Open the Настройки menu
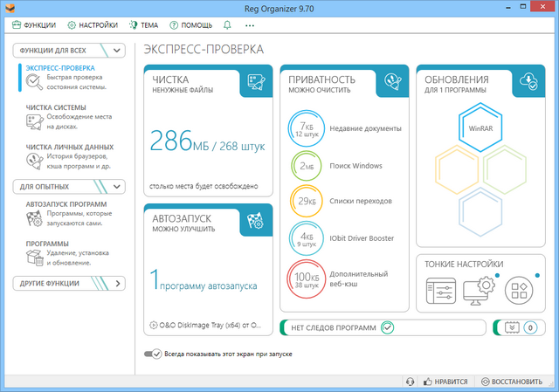Screen dimensions: 559x392 tap(93, 26)
